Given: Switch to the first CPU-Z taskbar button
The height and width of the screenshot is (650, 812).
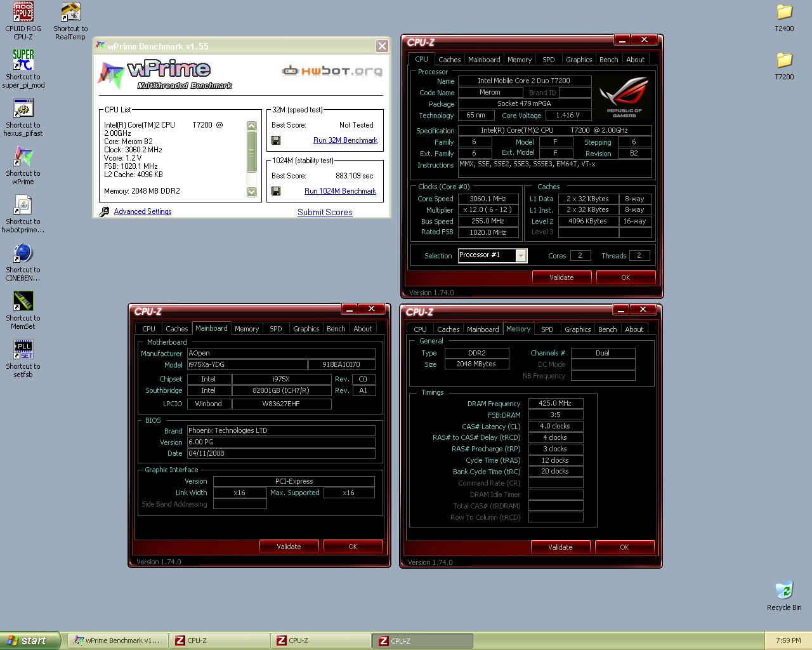Looking at the screenshot, I should pyautogui.click(x=219, y=640).
